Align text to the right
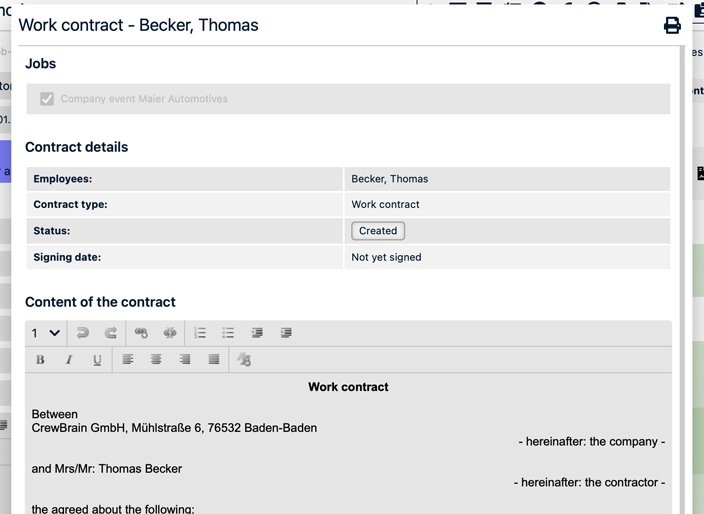 (185, 360)
